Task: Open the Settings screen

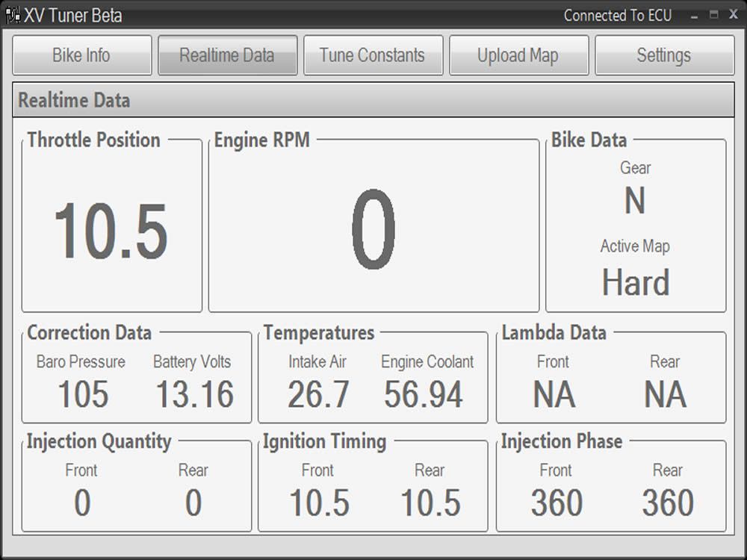Action: (664, 55)
